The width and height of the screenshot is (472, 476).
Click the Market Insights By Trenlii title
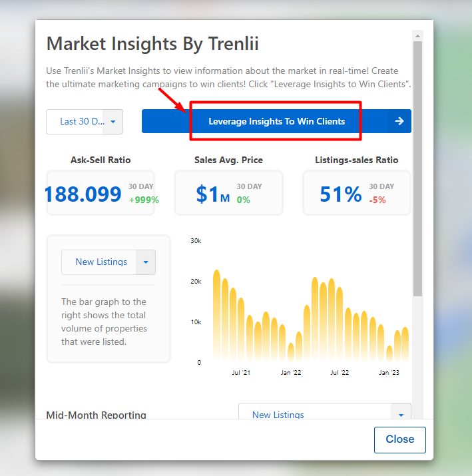(152, 43)
